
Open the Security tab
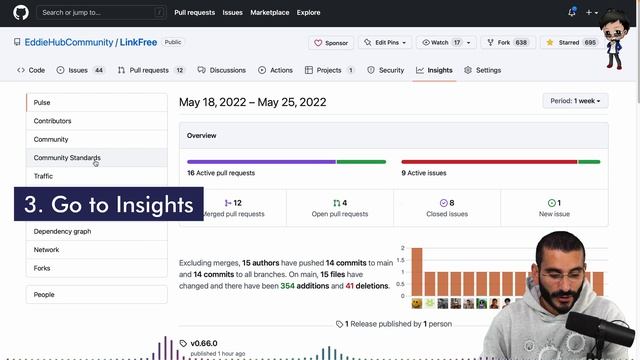[386, 70]
